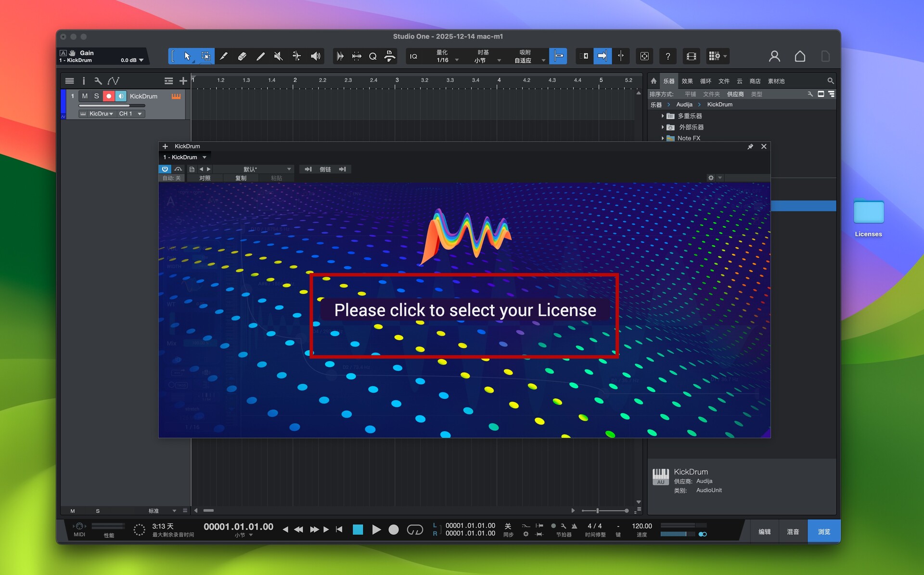Select the Mute tool
The width and height of the screenshot is (924, 575).
point(278,56)
